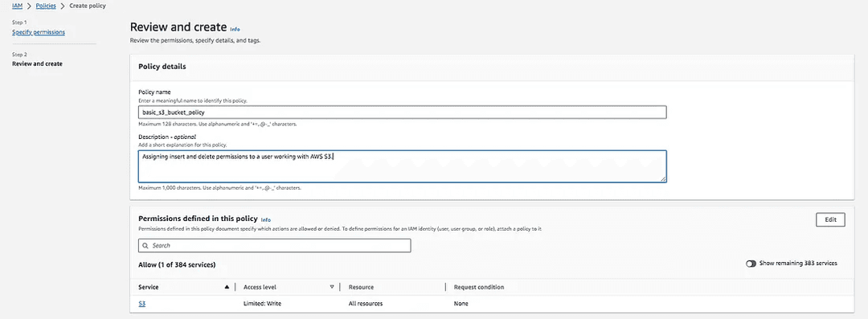Click the Description - optional label
Image resolution: width=868 pixels, height=319 pixels.
coord(167,137)
